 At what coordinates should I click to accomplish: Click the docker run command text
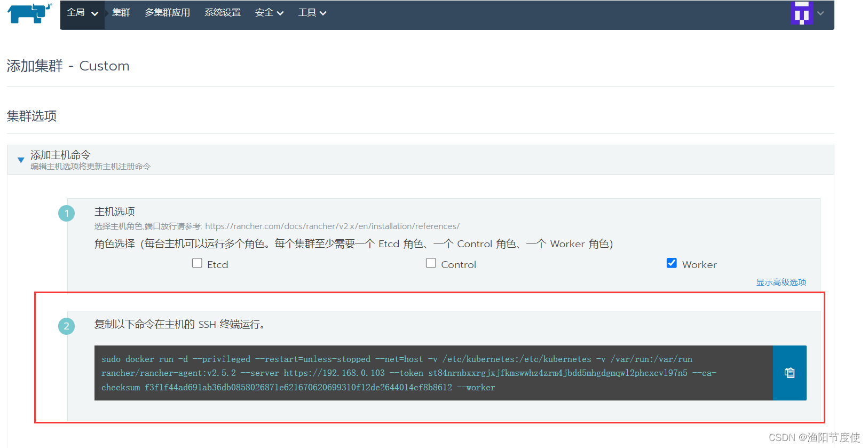[x=408, y=373]
